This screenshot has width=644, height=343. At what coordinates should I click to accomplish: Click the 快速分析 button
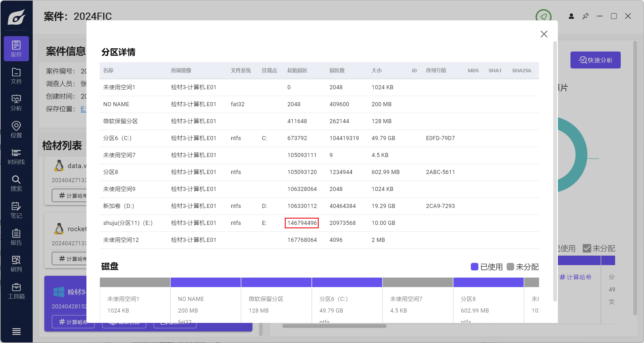[595, 60]
